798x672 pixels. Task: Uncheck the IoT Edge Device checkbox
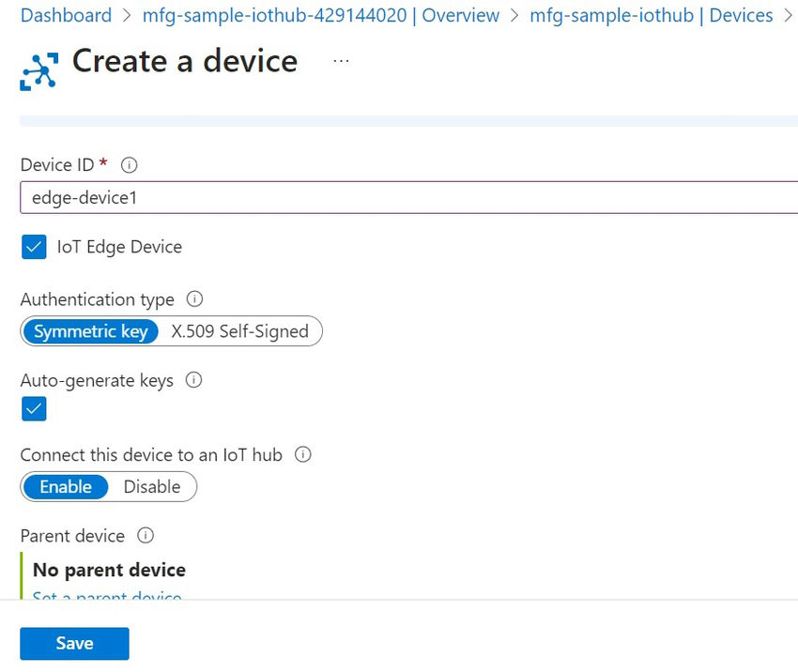point(34,247)
